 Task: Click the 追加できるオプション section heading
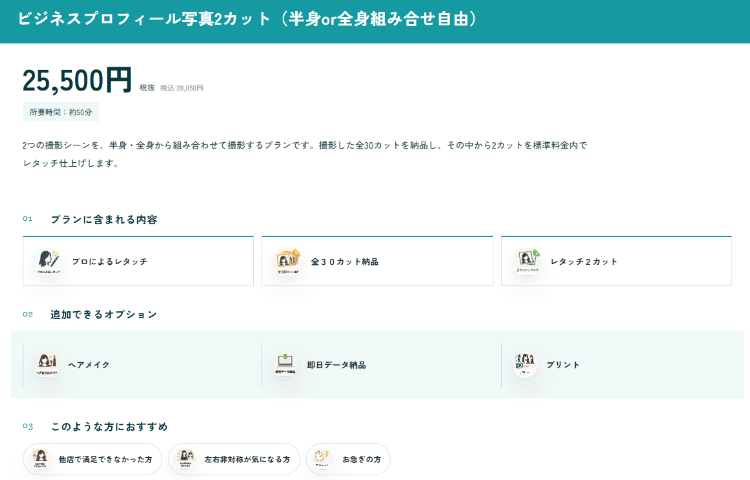click(x=103, y=315)
